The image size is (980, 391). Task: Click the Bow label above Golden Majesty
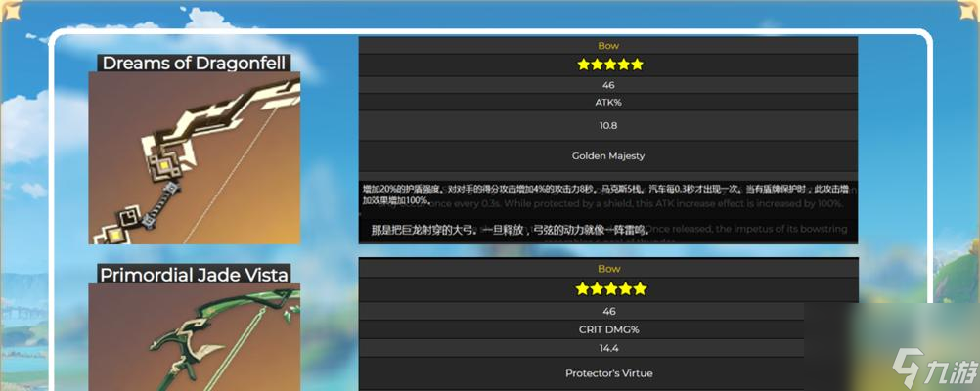tap(608, 46)
